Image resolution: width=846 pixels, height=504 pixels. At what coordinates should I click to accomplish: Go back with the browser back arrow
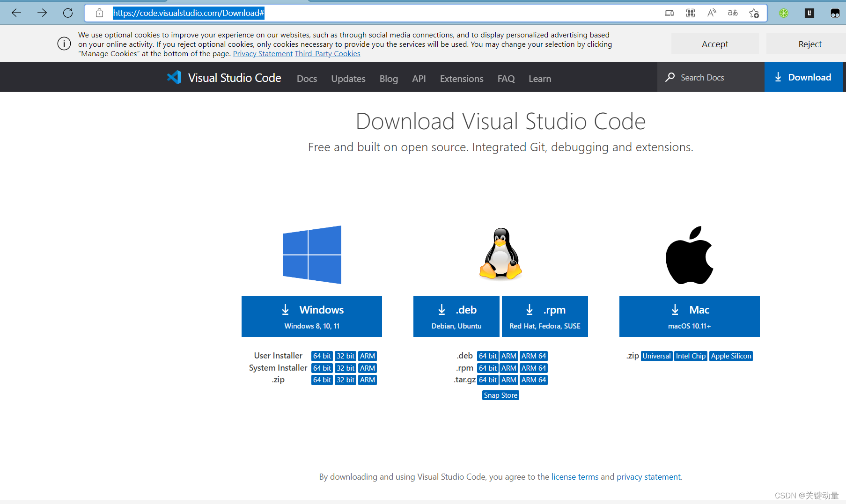[x=16, y=13]
